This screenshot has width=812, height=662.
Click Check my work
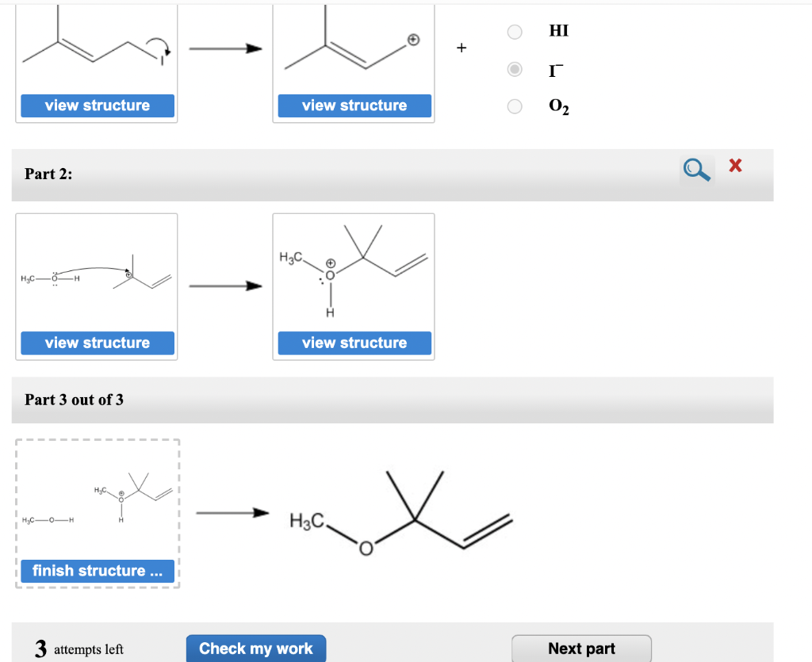click(x=255, y=648)
